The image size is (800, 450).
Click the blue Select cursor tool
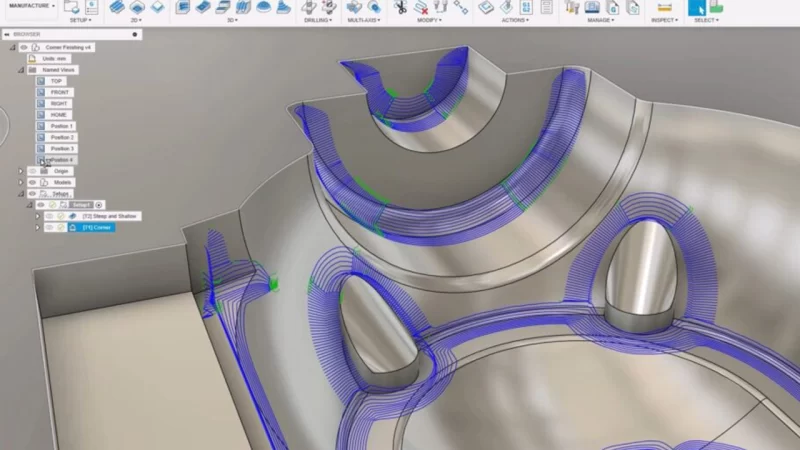click(696, 7)
